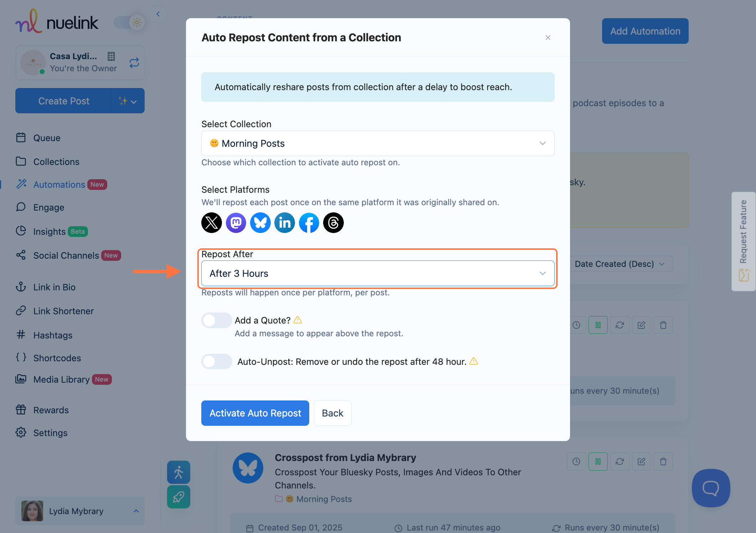The image size is (756, 533).
Task: Expand the Lydia Mybrary account menu
Action: pos(80,511)
